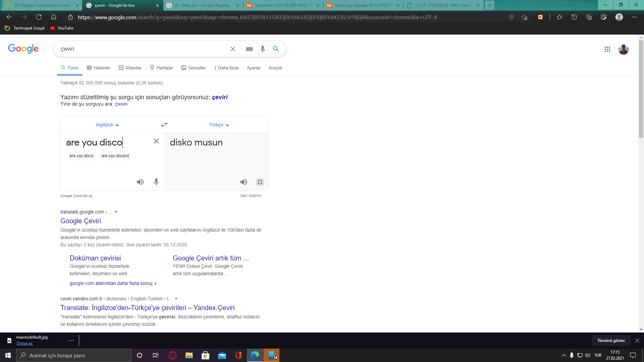Start voice search with microphone icon
This screenshot has width=644, height=362.
click(x=263, y=49)
